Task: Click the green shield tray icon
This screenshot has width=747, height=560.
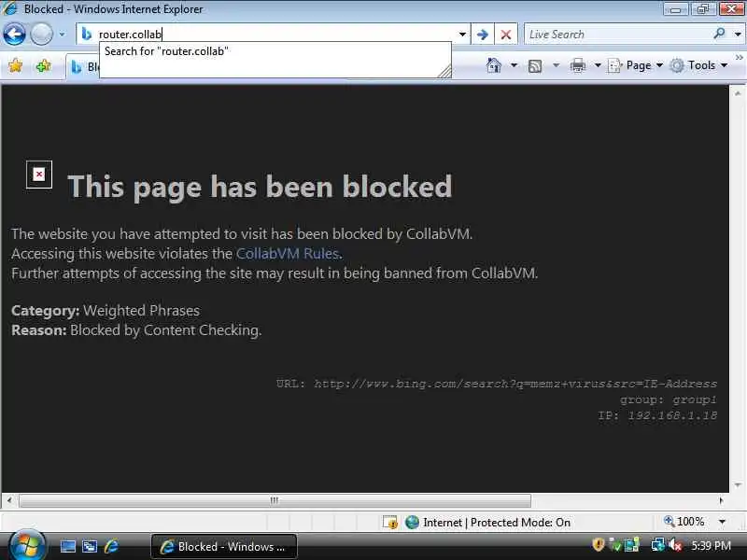Action: click(x=614, y=544)
